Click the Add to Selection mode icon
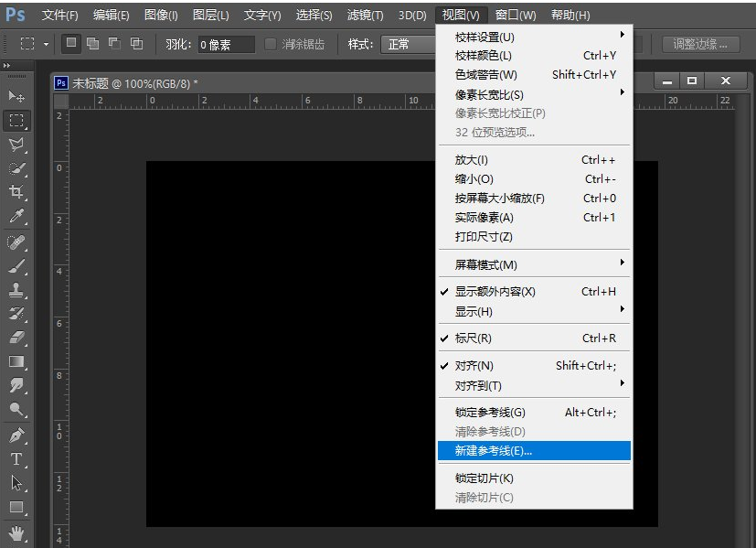The height and width of the screenshot is (548, 756). [92, 43]
